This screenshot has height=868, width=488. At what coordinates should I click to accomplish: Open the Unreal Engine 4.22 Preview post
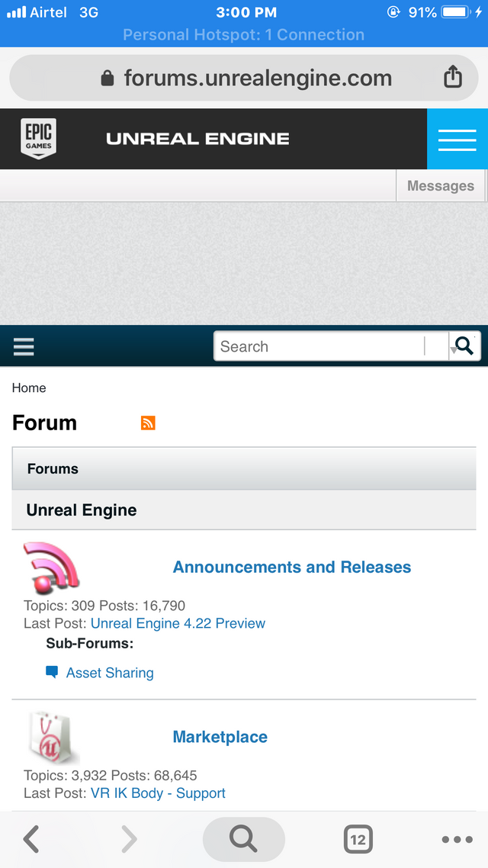(x=178, y=623)
